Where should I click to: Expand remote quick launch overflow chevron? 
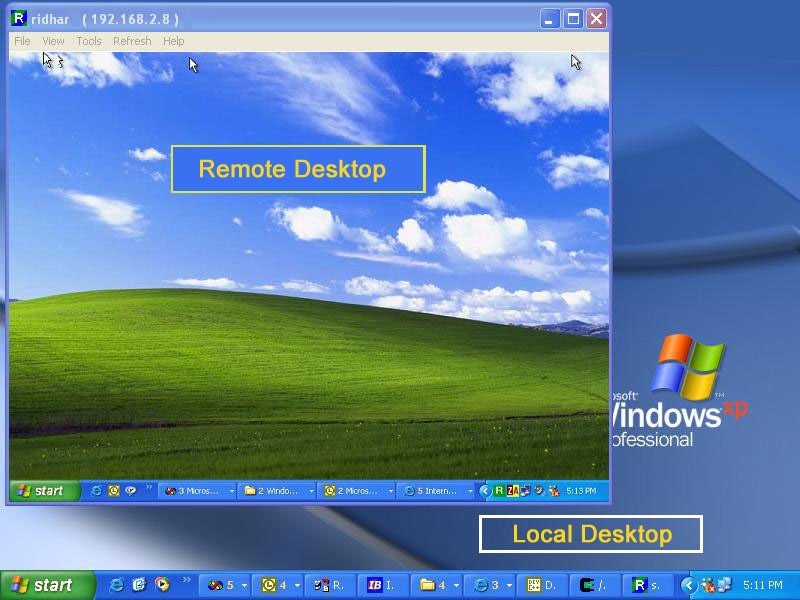[149, 488]
